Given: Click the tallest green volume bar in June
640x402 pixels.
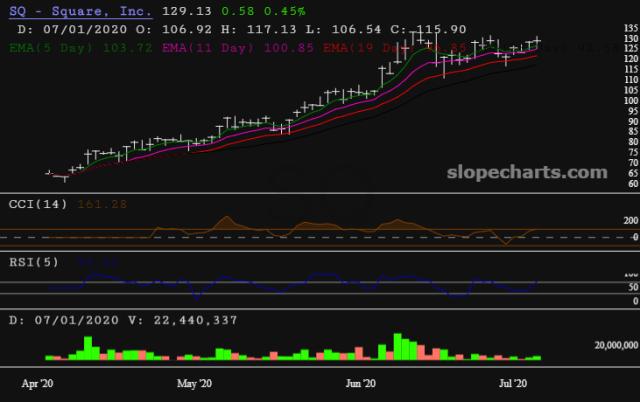Looking at the screenshot, I should [399, 346].
